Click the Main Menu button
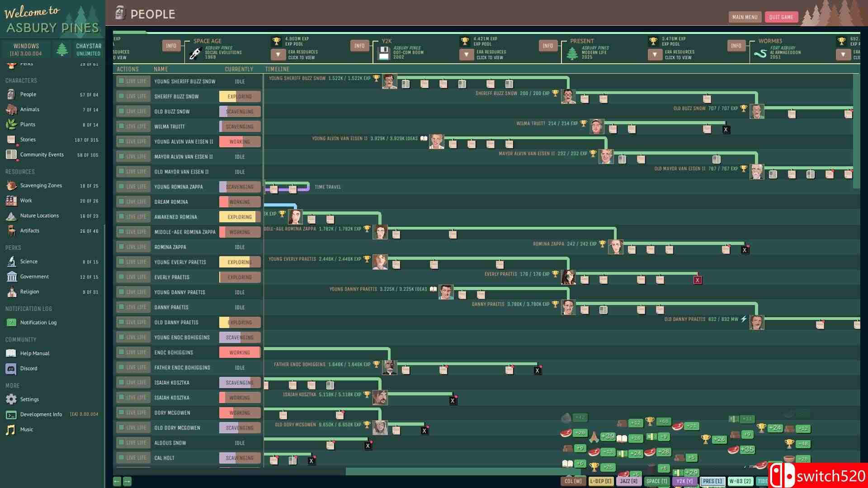This screenshot has height=488, width=868. (745, 17)
